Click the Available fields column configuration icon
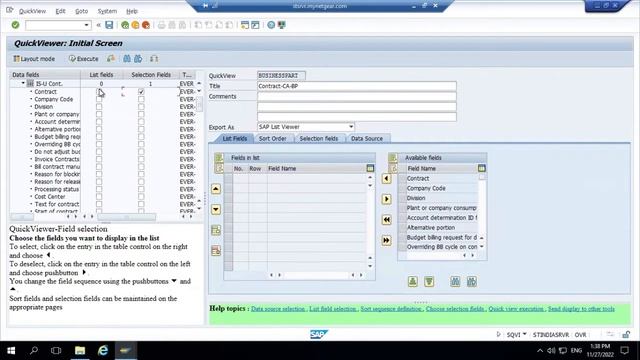 482,168
